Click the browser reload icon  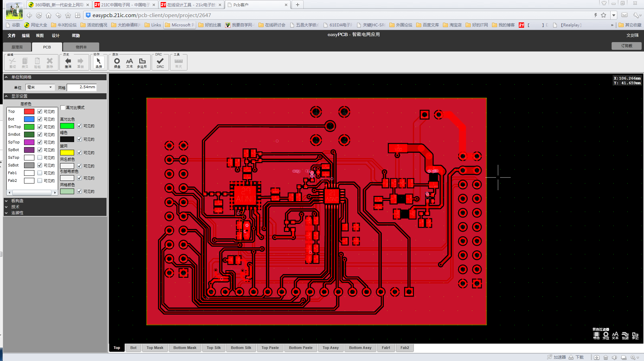(x=39, y=15)
